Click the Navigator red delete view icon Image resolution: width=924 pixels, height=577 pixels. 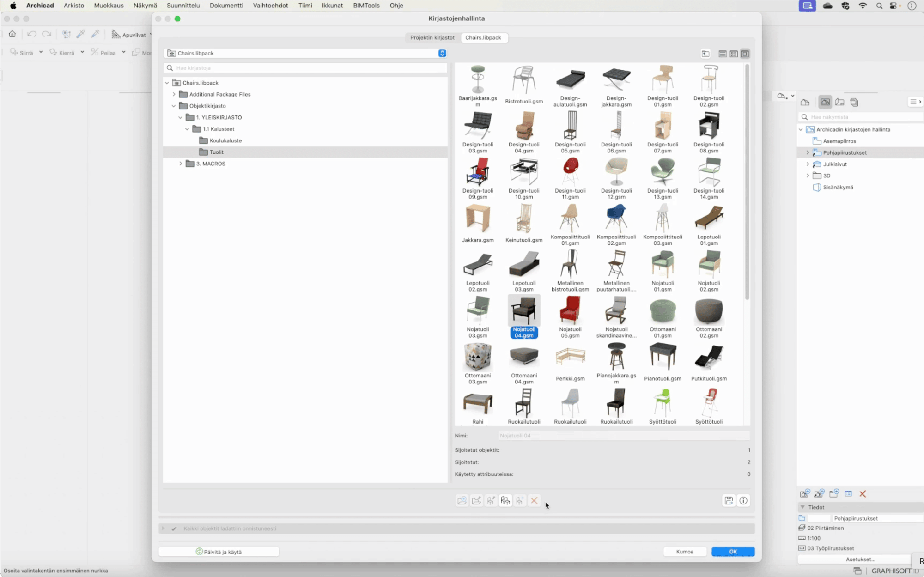coord(863,494)
